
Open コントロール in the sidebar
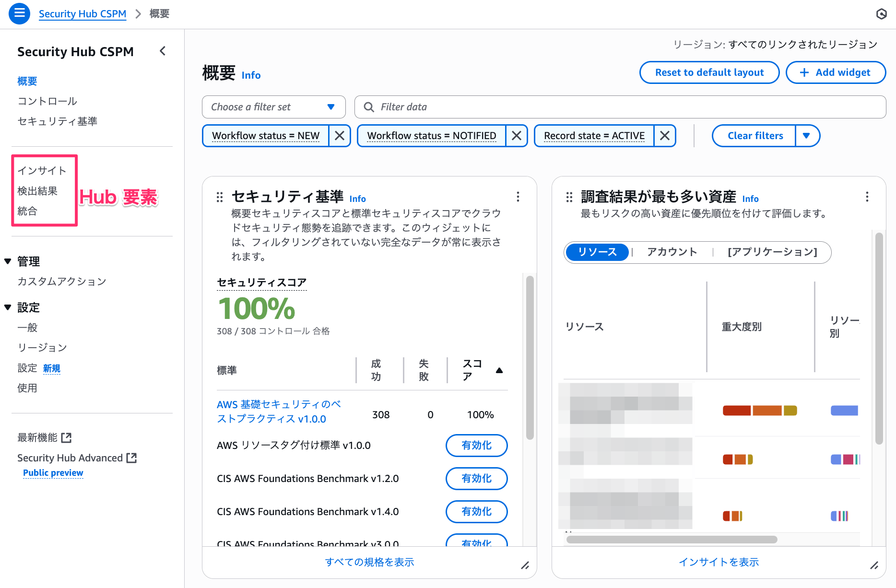tap(47, 101)
